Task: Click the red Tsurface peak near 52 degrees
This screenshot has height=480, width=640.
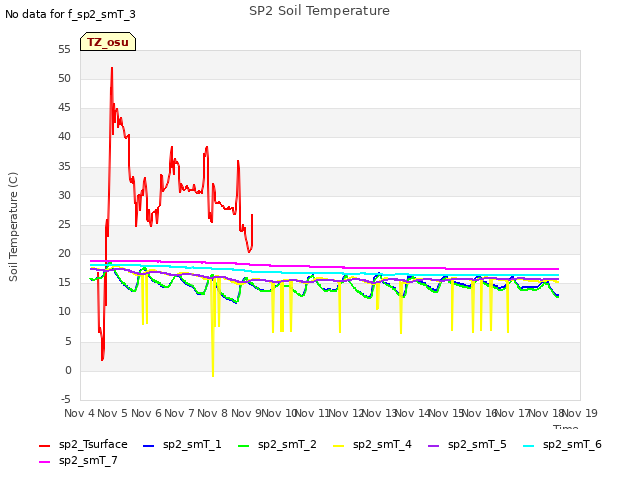Action: click(x=112, y=69)
